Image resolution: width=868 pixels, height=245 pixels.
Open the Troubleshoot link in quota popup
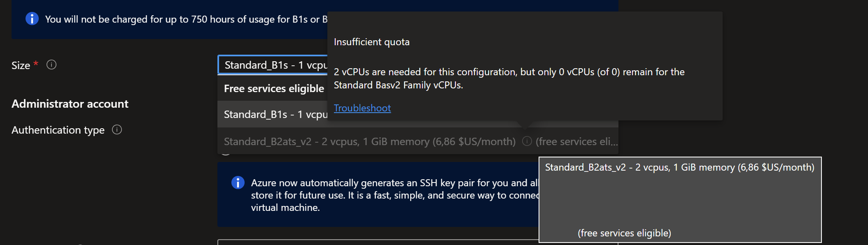pos(362,108)
